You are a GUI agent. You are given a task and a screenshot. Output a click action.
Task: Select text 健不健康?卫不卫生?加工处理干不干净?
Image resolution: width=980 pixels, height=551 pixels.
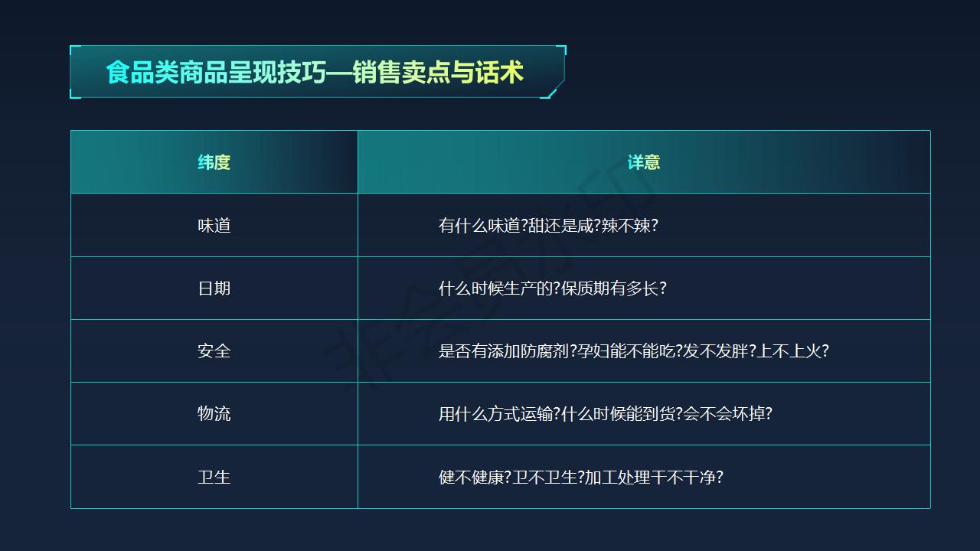(580, 477)
